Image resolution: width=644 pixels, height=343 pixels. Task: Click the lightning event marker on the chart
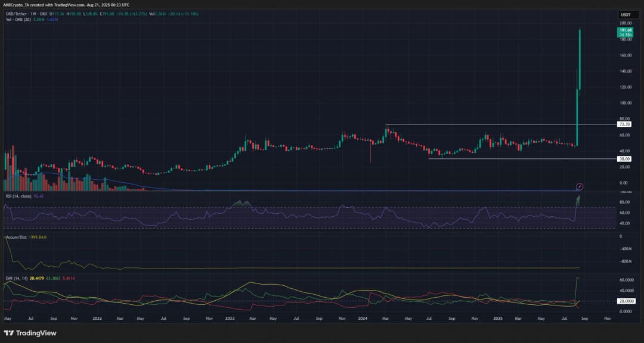point(579,186)
